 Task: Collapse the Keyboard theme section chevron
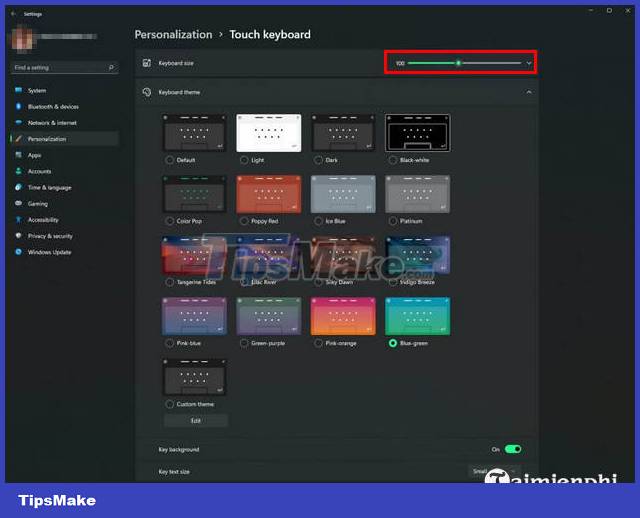(529, 92)
